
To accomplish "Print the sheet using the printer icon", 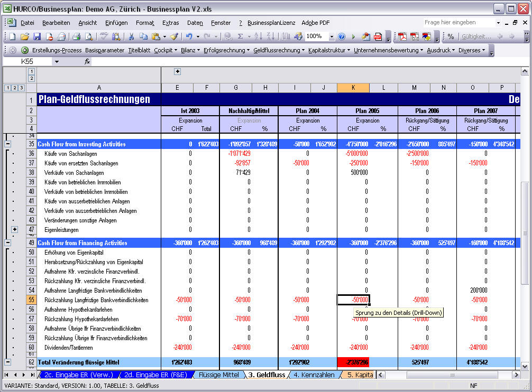I will [x=76, y=36].
